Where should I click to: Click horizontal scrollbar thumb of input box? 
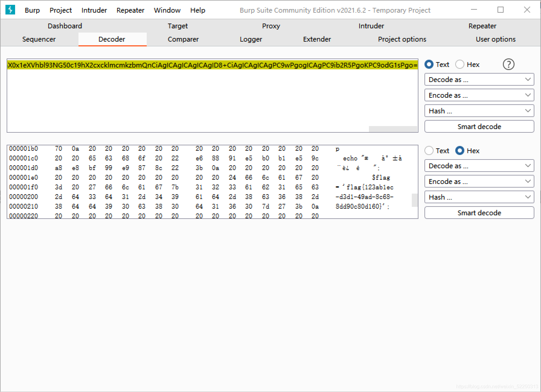pyautogui.click(x=393, y=129)
